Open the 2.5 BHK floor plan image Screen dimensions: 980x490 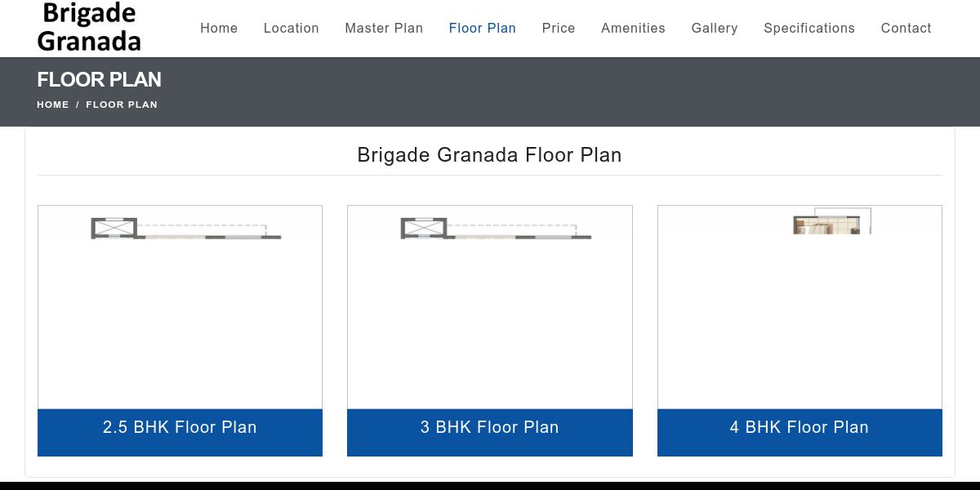pos(180,307)
